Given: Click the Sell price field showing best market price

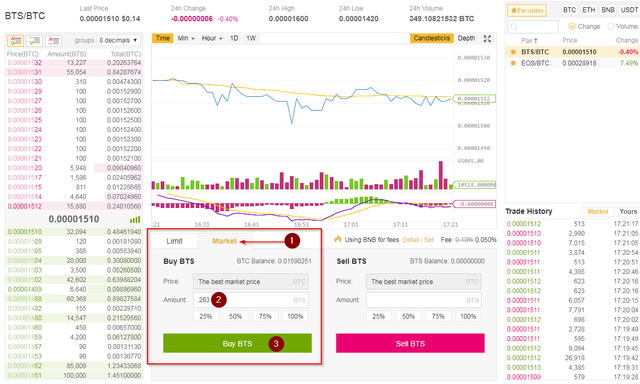Looking at the screenshot, I should [424, 282].
